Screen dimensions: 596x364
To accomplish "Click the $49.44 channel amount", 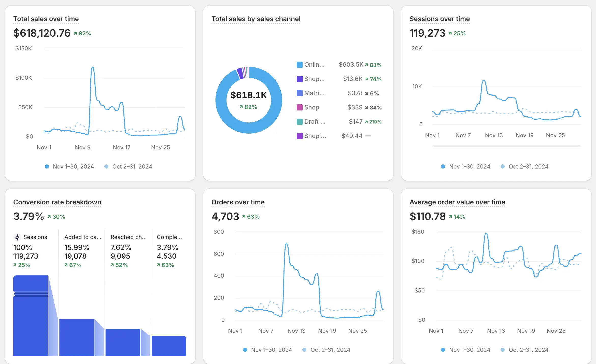I will [x=352, y=136].
